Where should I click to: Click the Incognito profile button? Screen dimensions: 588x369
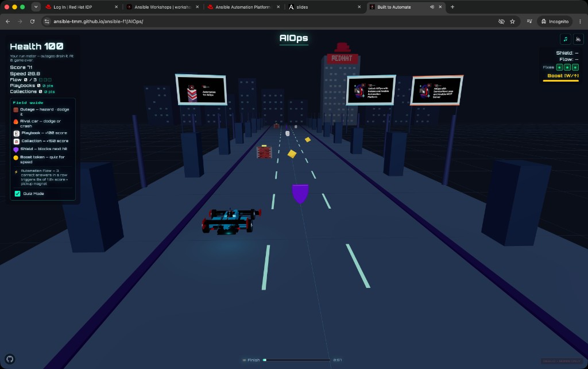555,21
